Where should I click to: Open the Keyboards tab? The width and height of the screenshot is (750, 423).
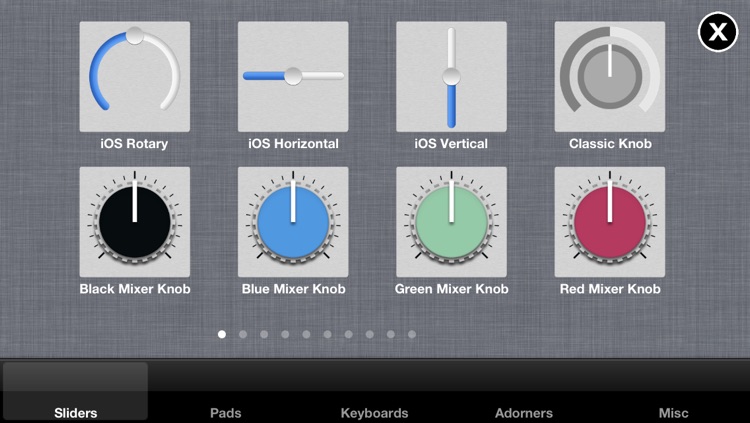click(x=375, y=392)
